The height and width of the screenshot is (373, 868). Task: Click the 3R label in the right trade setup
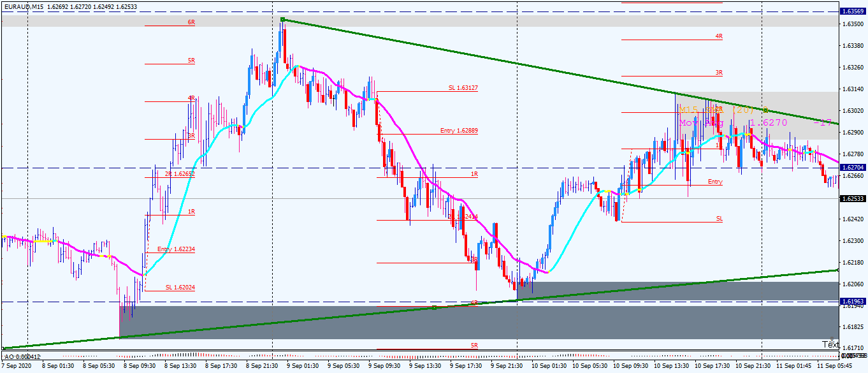pyautogui.click(x=719, y=73)
